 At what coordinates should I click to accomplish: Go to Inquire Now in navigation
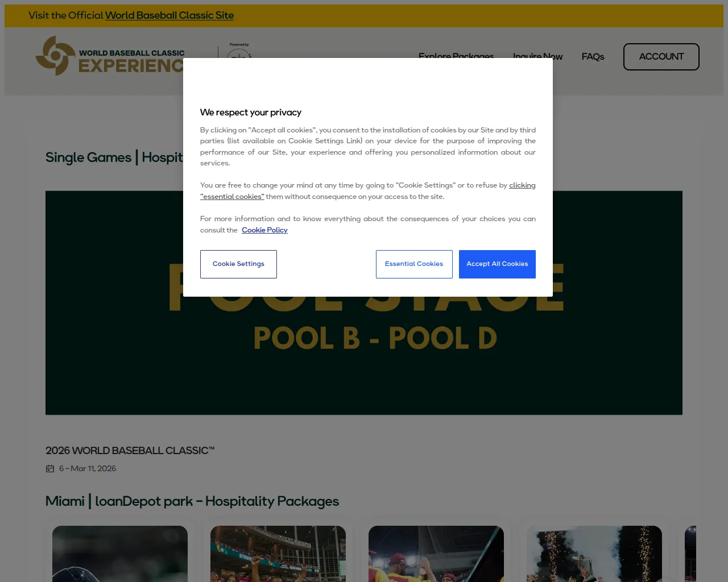[x=537, y=55]
